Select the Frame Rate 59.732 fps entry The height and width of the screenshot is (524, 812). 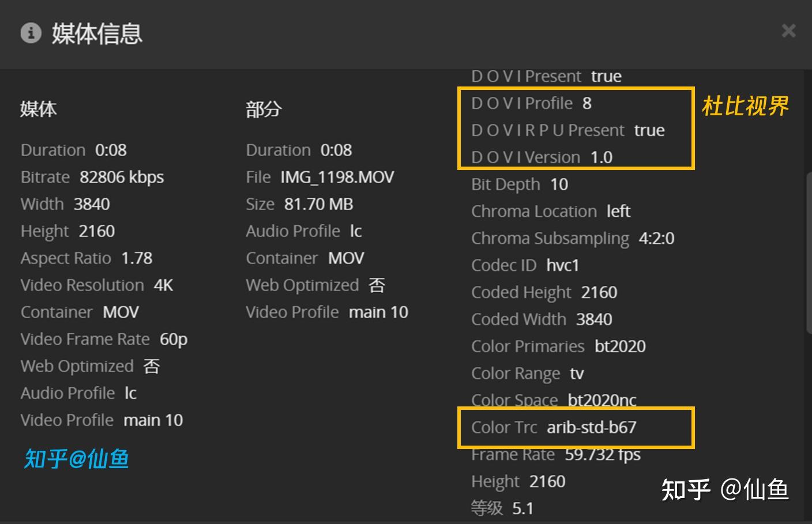pos(555,454)
